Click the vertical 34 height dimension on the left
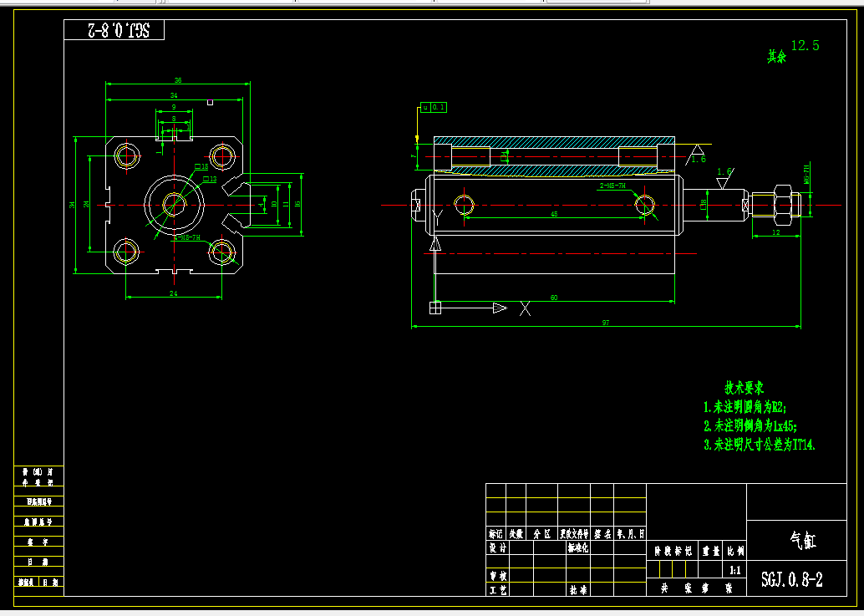Screen dimensions: 864x616 [x=72, y=205]
